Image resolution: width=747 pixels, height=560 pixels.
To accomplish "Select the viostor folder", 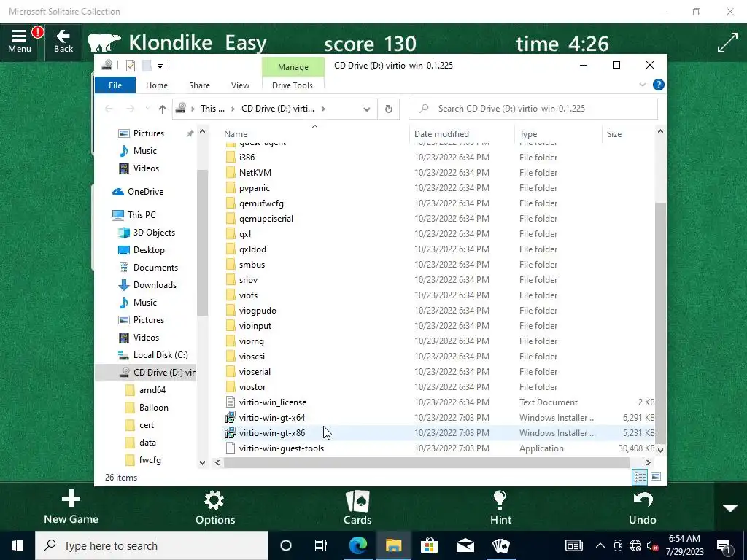I will pyautogui.click(x=252, y=387).
